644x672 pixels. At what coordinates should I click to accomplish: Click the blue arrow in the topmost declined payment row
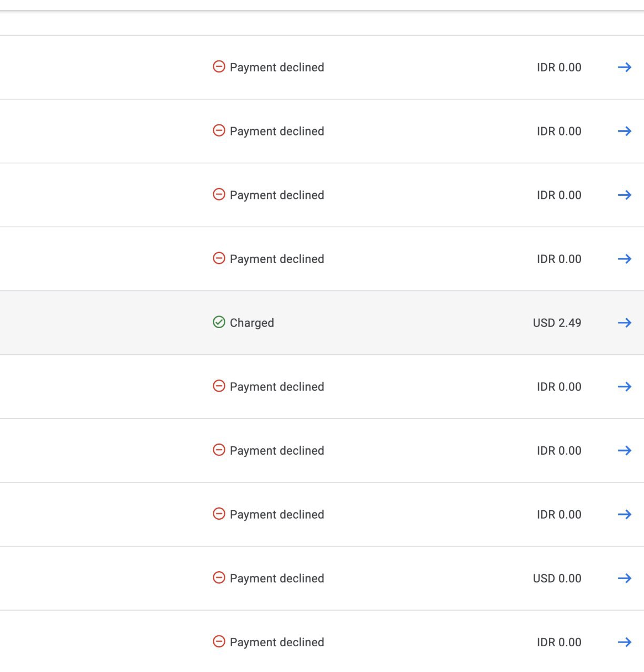pos(625,67)
